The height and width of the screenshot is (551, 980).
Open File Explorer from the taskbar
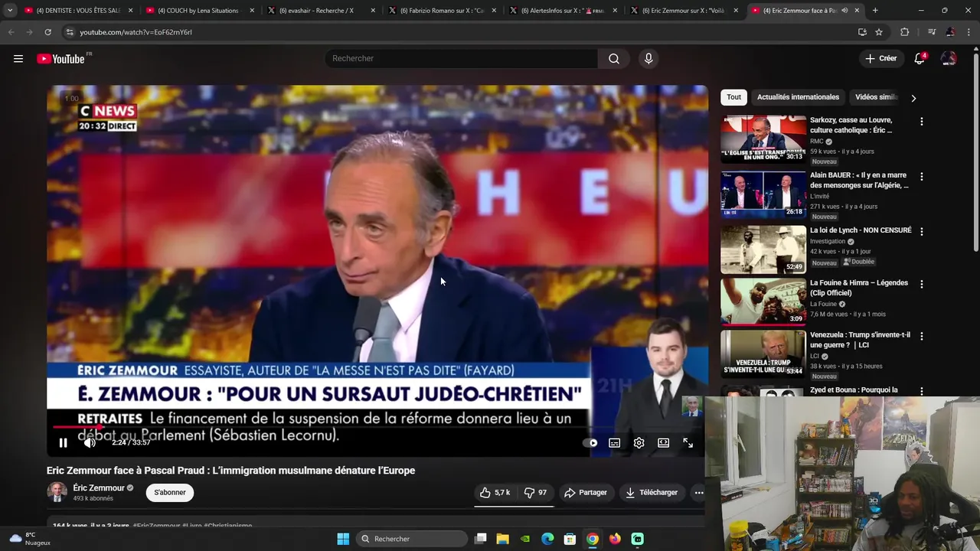(x=502, y=539)
